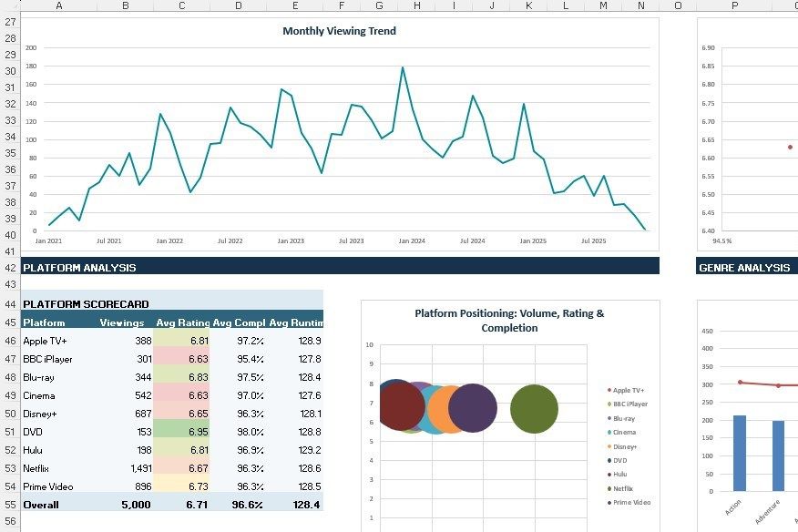The image size is (798, 532).
Task: Click the PLATFORM ANALYSIS section banner
Action: 340,266
